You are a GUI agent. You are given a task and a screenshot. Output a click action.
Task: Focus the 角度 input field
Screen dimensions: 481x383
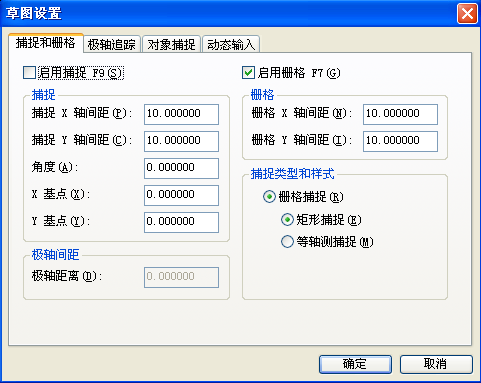pos(181,168)
